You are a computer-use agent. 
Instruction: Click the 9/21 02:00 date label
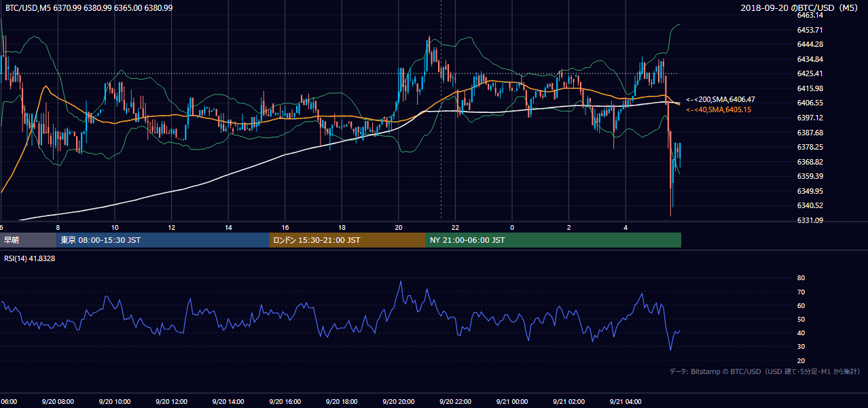568,402
